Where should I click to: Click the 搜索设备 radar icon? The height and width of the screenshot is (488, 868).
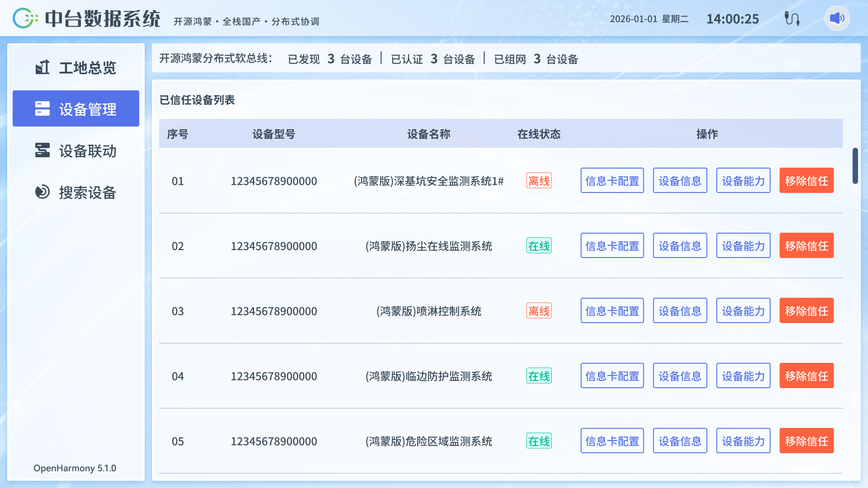pyautogui.click(x=42, y=192)
